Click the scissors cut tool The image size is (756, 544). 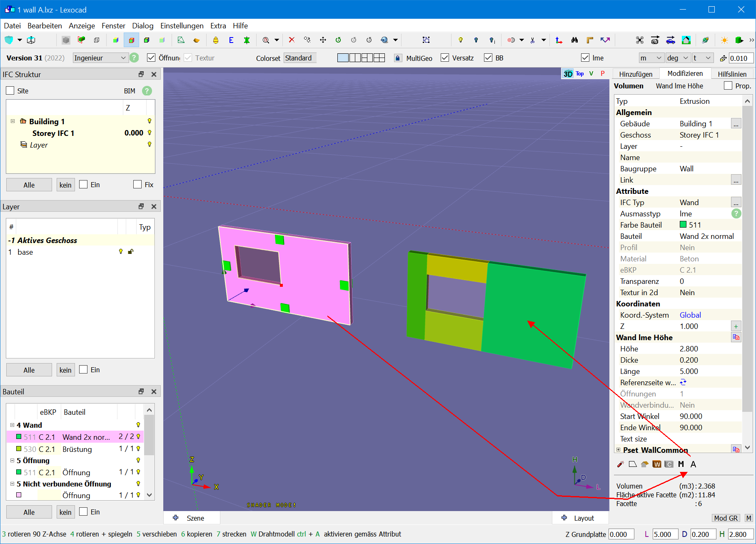(x=532, y=40)
